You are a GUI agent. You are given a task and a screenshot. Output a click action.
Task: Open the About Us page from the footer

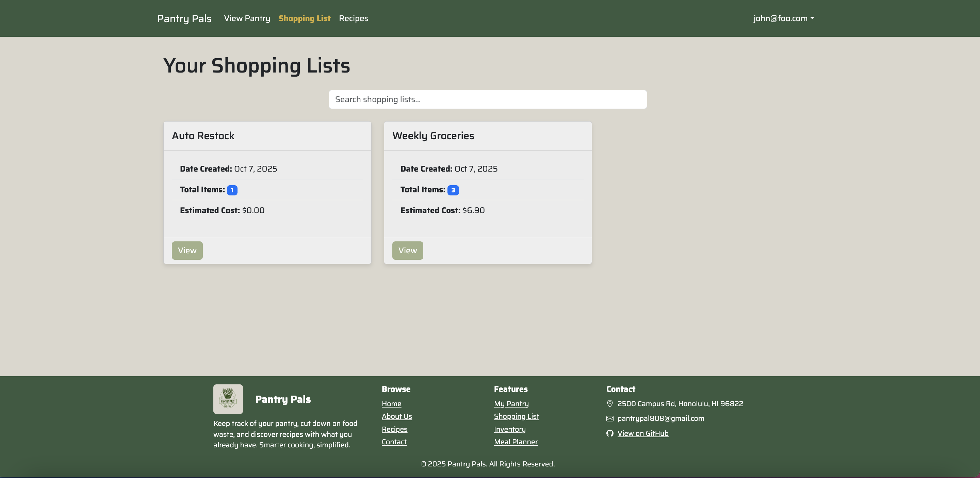coord(397,416)
